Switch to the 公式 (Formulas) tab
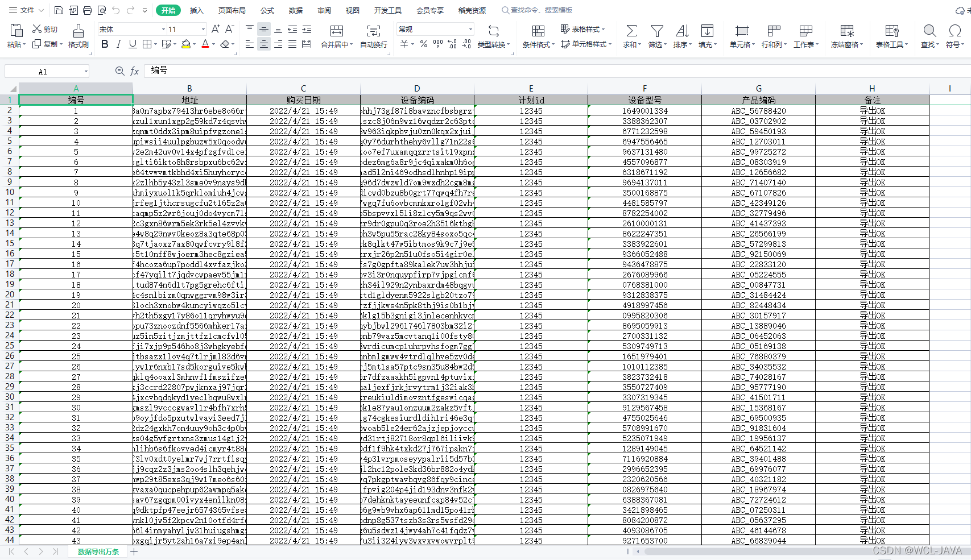971x560 pixels. 267,10
